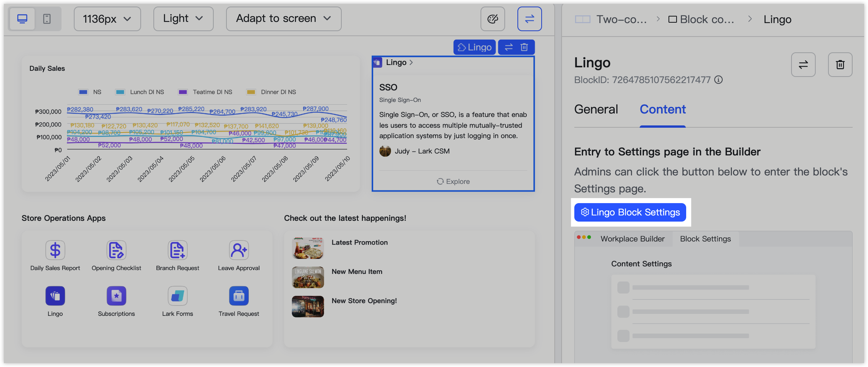Open the Subscriptions app icon

click(116, 296)
